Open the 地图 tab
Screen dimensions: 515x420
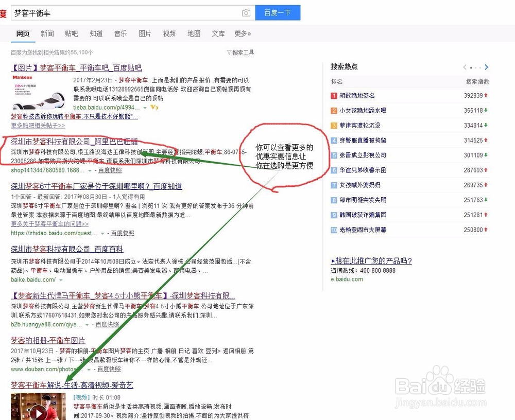194,33
